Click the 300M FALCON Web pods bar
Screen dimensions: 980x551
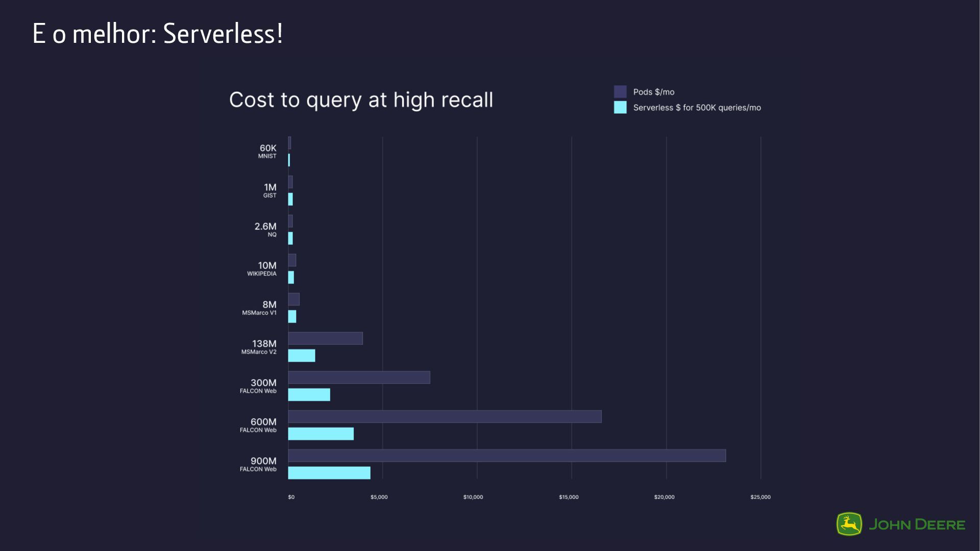359,378
